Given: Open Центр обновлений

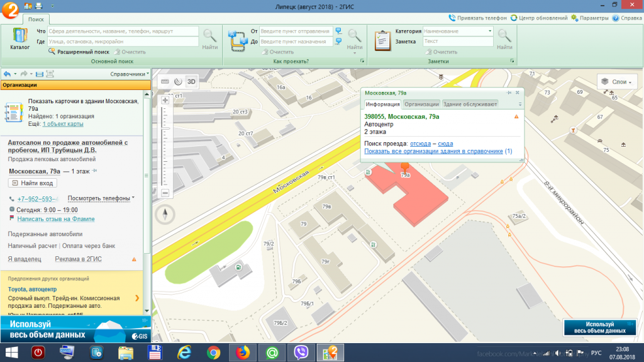Looking at the screenshot, I should click(539, 18).
